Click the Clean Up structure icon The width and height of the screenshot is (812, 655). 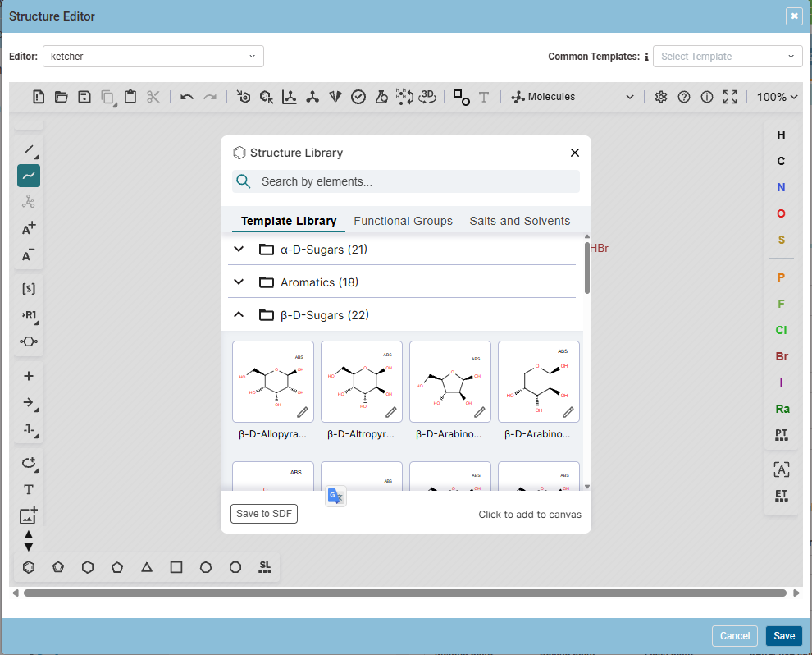click(312, 97)
